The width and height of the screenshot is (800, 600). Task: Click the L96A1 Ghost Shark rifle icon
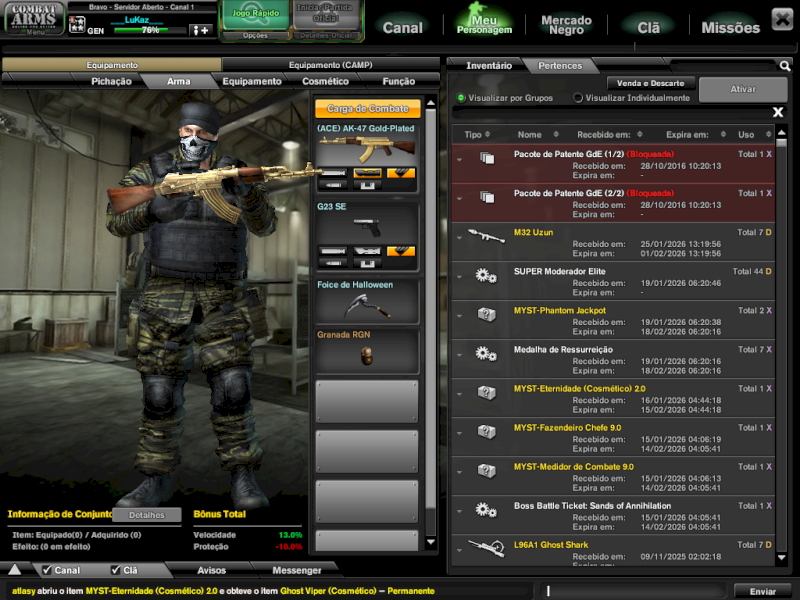click(486, 548)
